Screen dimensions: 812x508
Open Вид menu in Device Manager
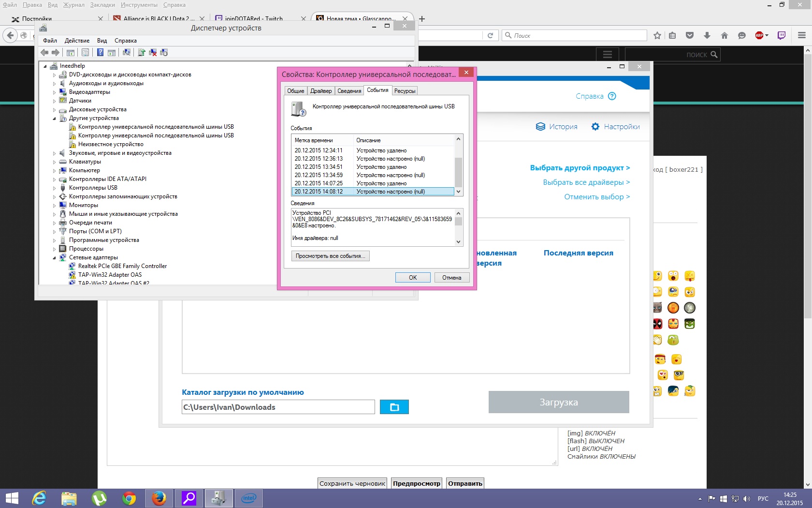102,41
